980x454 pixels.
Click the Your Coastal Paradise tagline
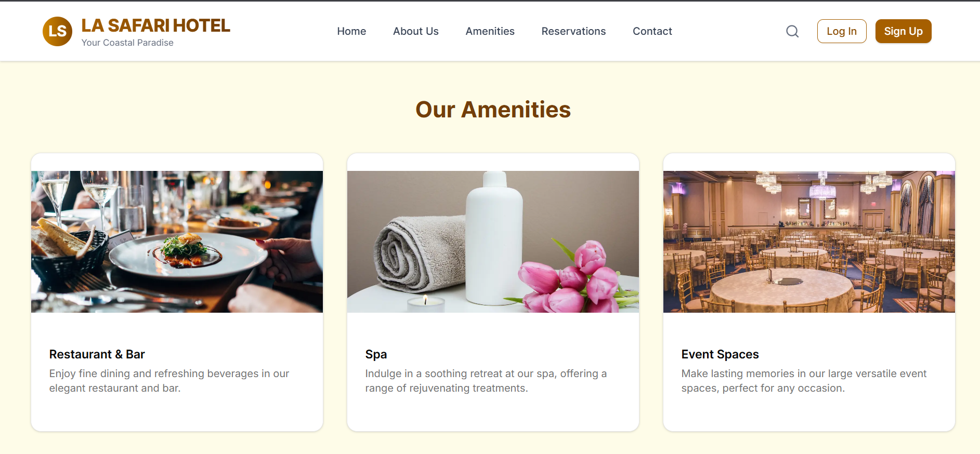click(127, 43)
